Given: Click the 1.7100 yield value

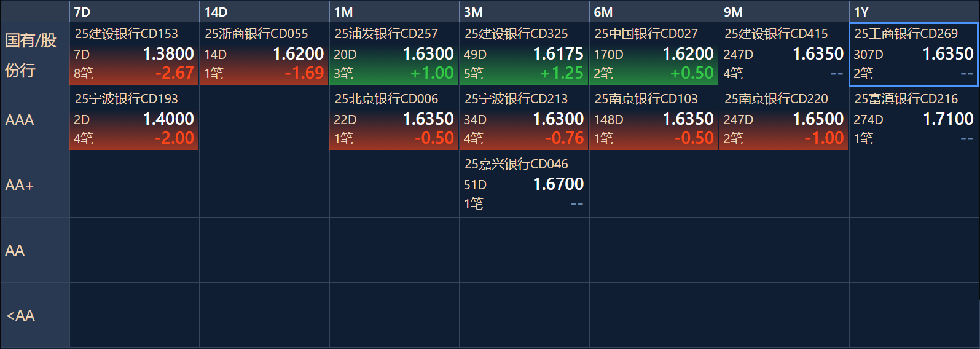Looking at the screenshot, I should point(949,119).
